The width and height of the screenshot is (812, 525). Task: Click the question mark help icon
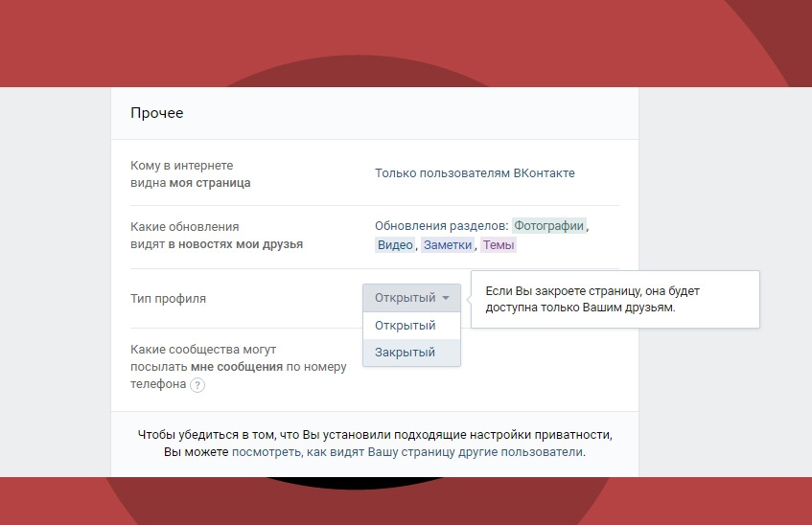[x=197, y=385]
